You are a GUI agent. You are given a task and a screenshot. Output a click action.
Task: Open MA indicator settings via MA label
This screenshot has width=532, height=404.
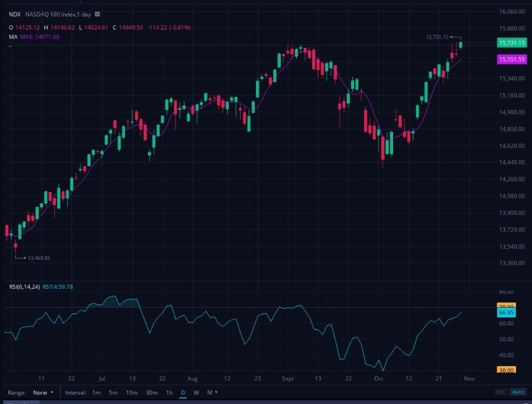click(13, 37)
